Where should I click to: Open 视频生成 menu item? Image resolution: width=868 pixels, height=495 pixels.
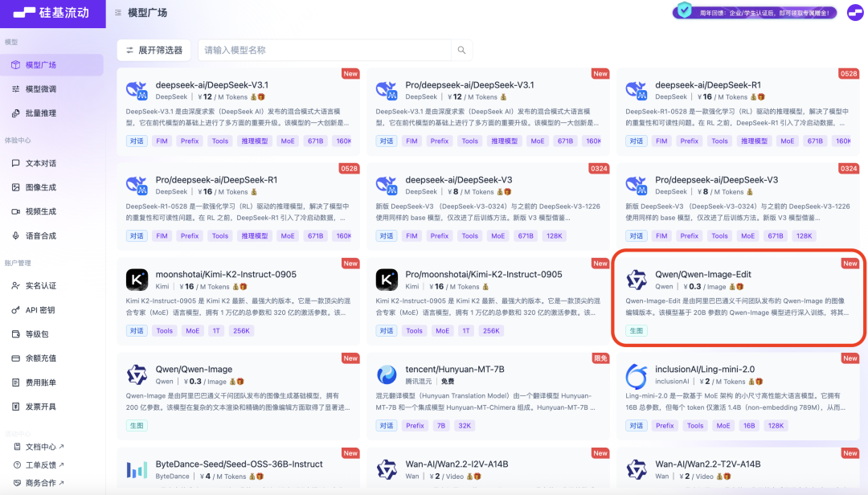tap(51, 211)
